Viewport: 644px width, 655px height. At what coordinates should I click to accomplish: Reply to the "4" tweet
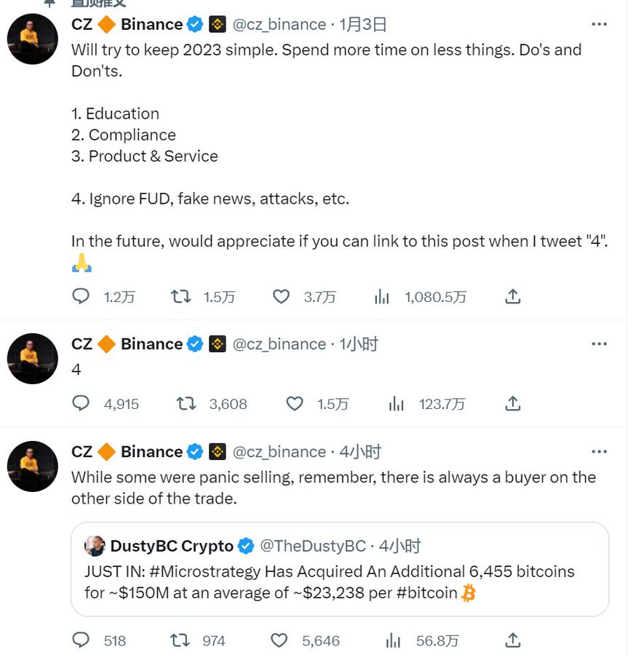[82, 403]
